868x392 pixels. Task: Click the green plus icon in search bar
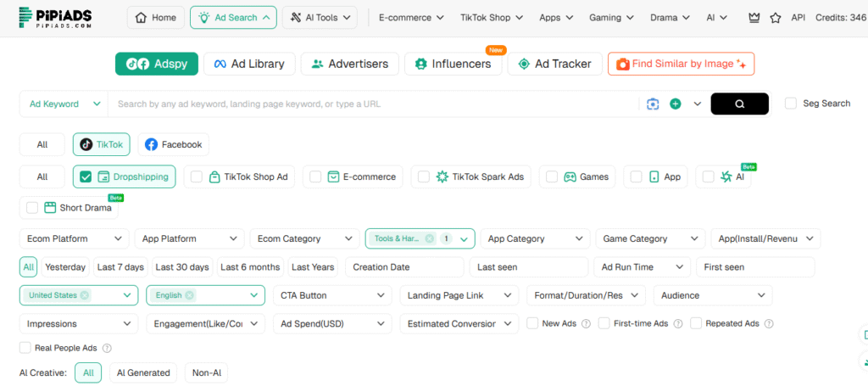(x=676, y=104)
